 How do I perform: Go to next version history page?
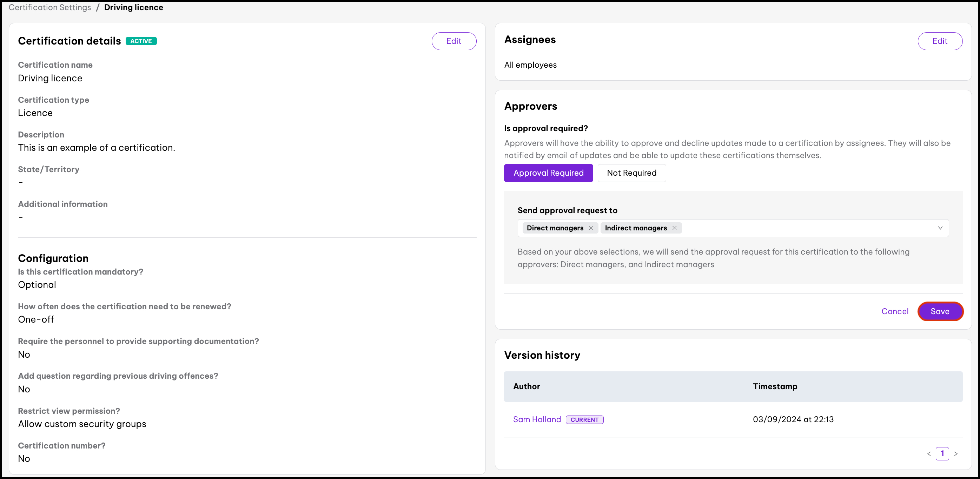coord(956,453)
